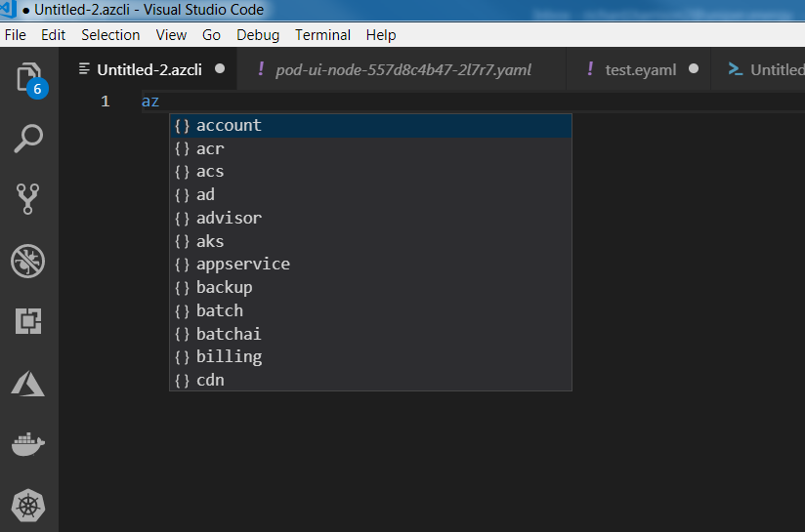805x532 pixels.
Task: Select the ad suggestion
Action: tap(370, 195)
